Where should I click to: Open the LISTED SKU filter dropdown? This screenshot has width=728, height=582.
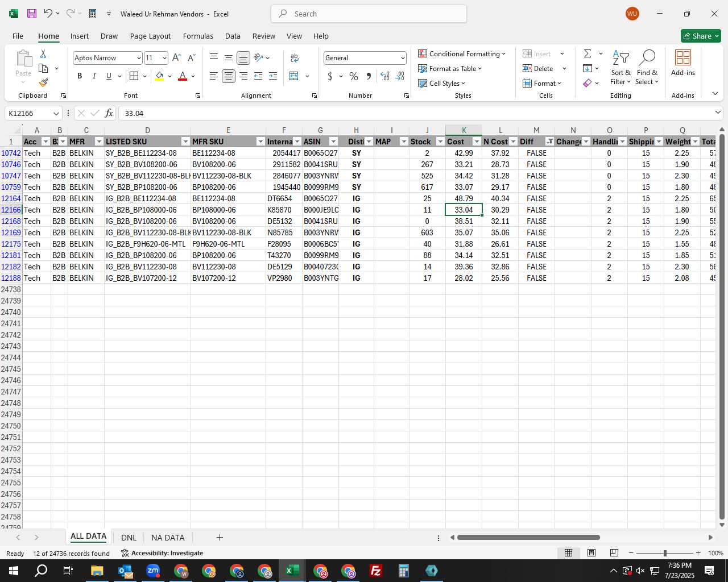pyautogui.click(x=185, y=142)
